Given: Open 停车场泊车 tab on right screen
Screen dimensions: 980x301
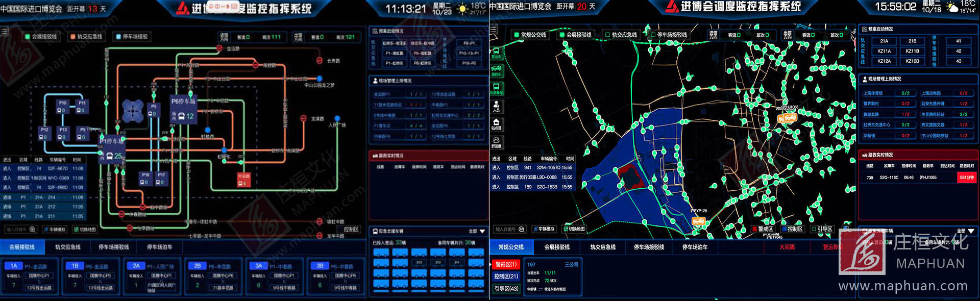Looking at the screenshot, I should pyautogui.click(x=695, y=247).
